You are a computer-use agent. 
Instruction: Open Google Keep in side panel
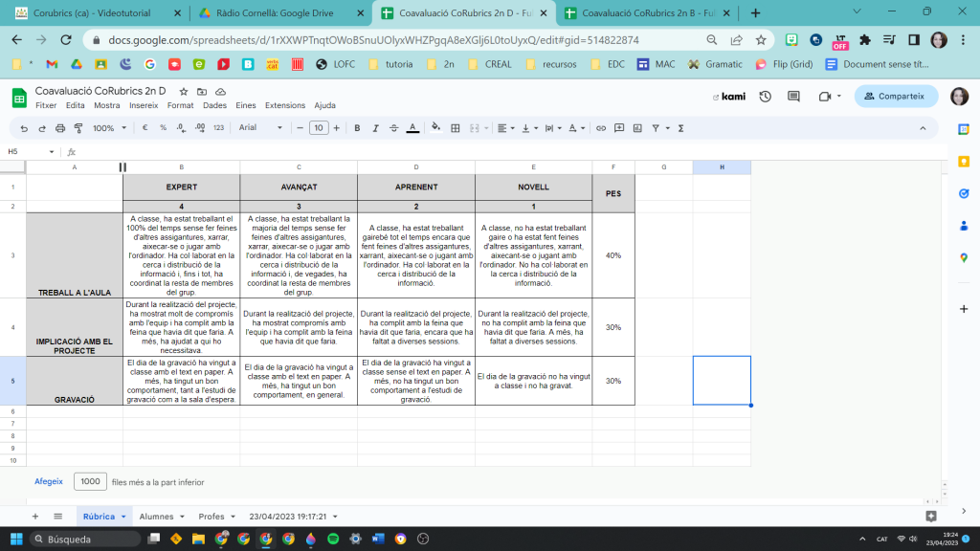[963, 162]
